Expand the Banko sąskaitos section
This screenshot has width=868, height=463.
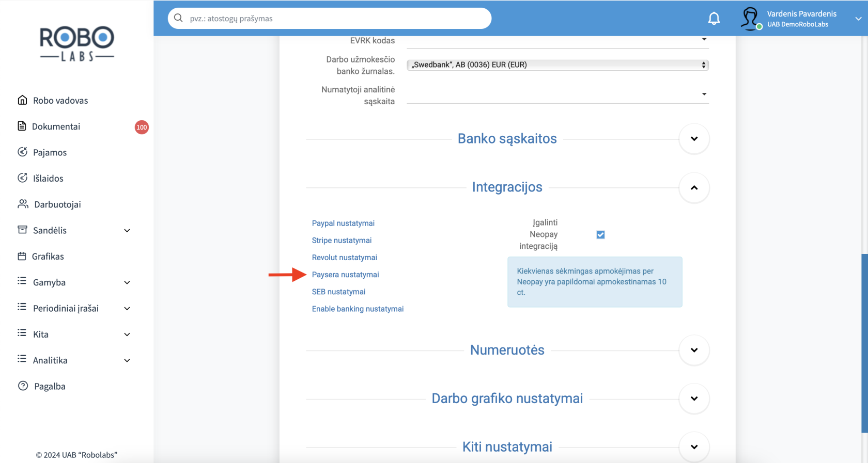(694, 138)
